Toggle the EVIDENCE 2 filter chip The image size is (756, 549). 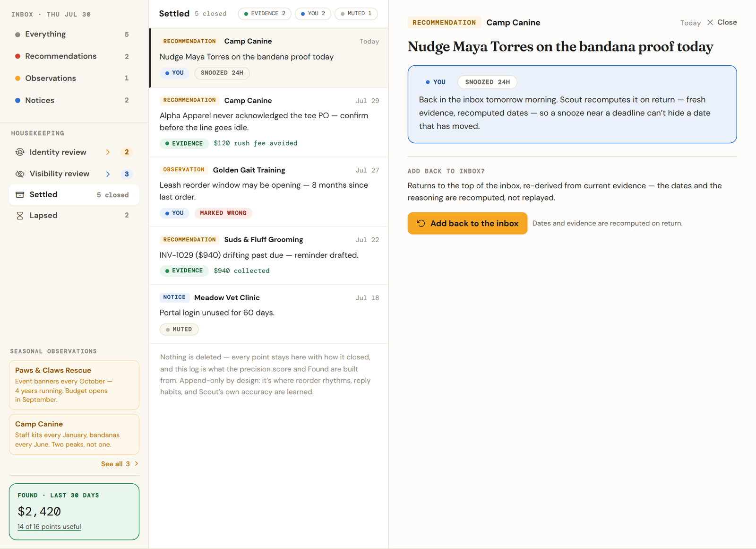265,14
